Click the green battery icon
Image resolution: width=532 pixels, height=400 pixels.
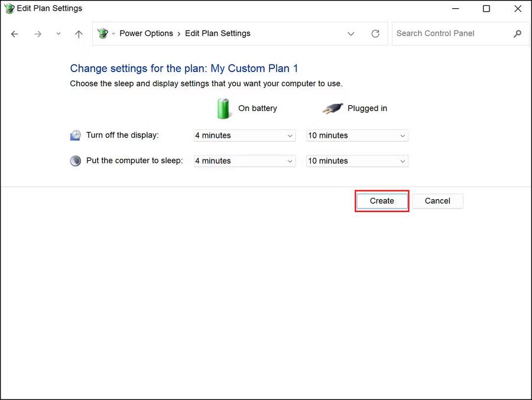pos(223,109)
